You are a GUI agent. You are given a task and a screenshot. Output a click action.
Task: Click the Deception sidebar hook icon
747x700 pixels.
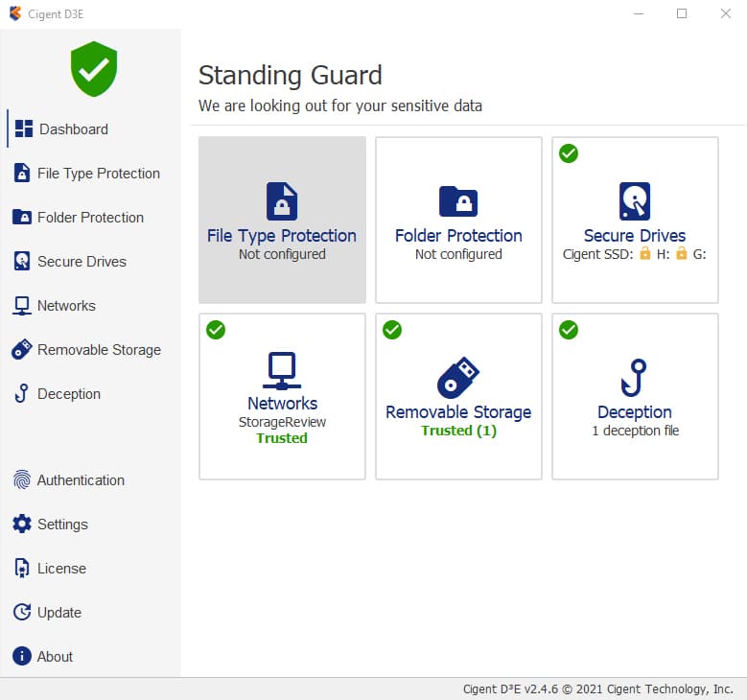[21, 393]
